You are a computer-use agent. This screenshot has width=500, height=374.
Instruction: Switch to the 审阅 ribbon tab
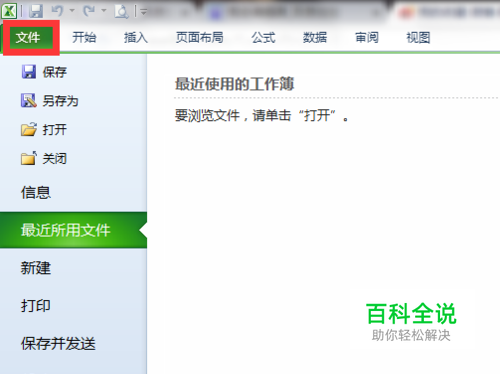(x=367, y=37)
